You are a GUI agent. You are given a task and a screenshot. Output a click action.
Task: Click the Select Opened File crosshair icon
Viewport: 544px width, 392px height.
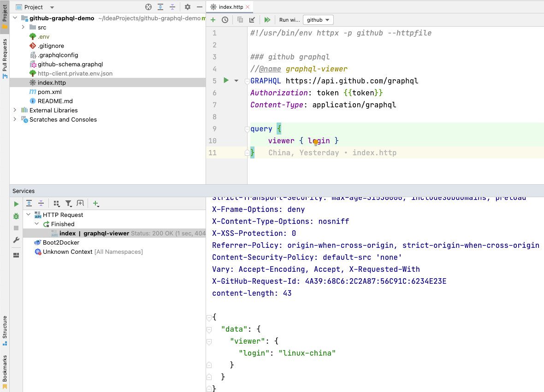[x=148, y=7]
